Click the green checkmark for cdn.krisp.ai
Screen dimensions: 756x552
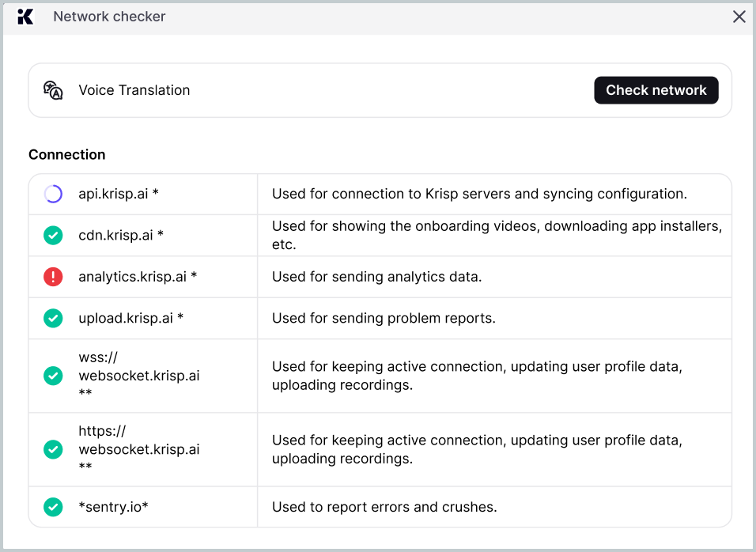pos(53,235)
